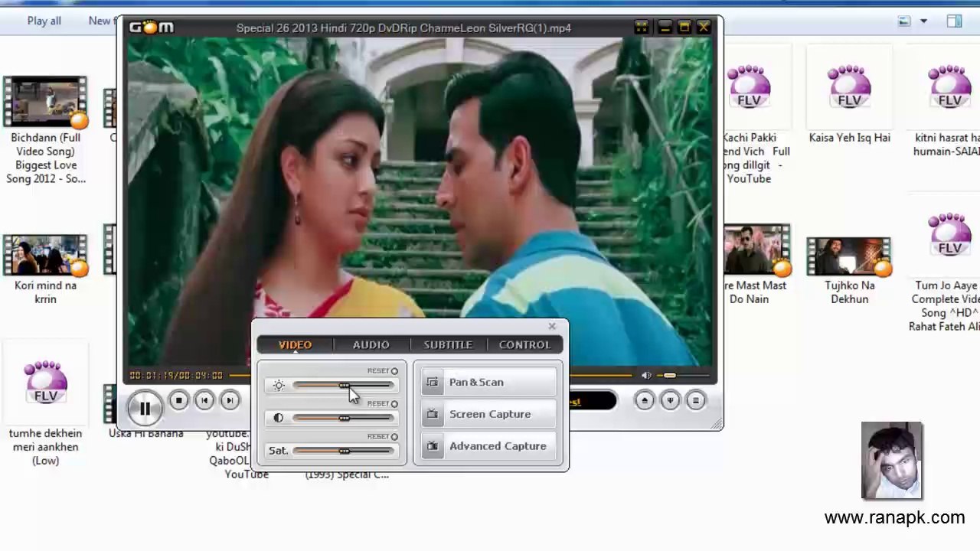Skip to the previous file
This screenshot has height=551, width=980.
204,400
